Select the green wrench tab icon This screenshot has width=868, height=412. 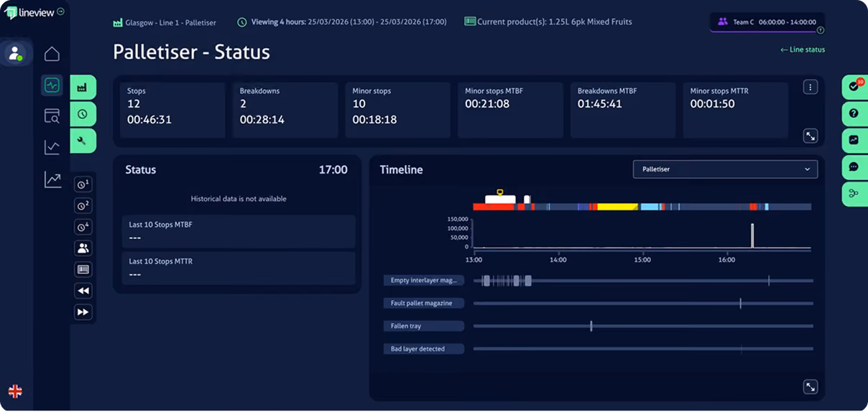tap(83, 141)
